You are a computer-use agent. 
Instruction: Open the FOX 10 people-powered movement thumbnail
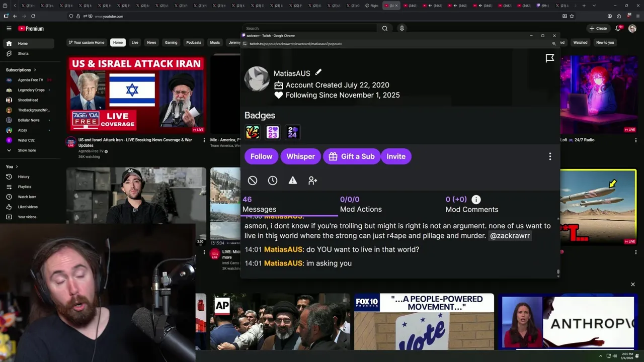424,321
